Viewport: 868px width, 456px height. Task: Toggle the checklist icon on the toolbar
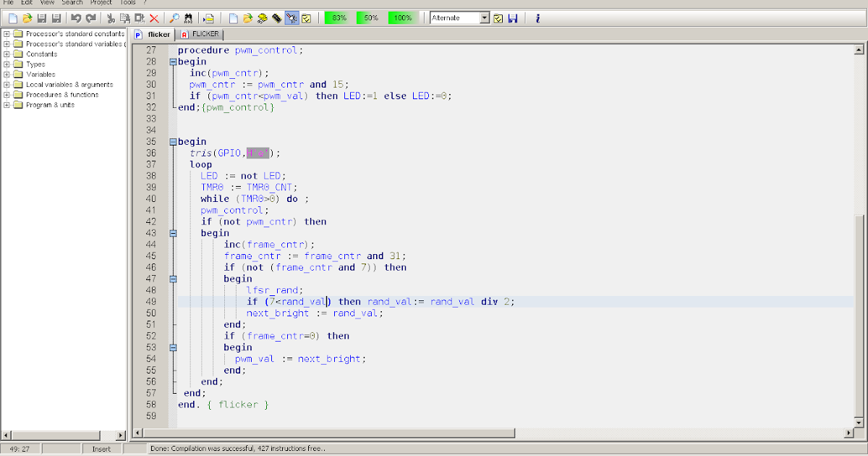click(307, 17)
